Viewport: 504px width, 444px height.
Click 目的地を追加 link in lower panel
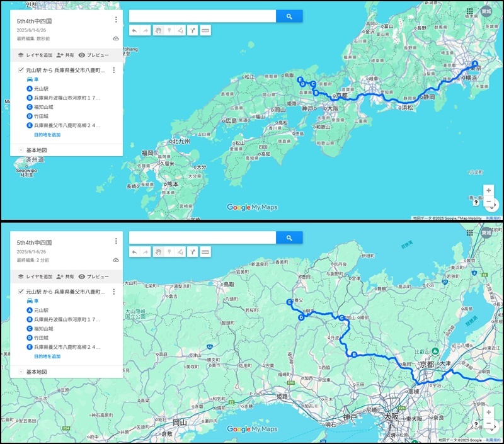(47, 356)
